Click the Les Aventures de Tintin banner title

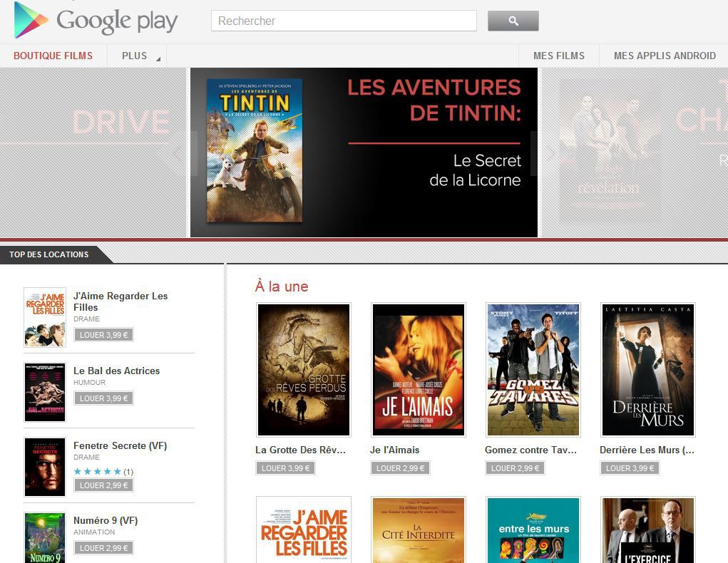point(434,100)
